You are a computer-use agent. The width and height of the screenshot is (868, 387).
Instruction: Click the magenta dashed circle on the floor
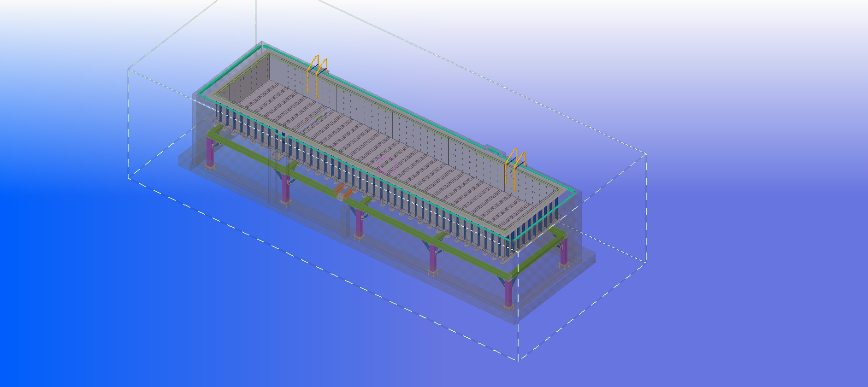tap(386, 165)
